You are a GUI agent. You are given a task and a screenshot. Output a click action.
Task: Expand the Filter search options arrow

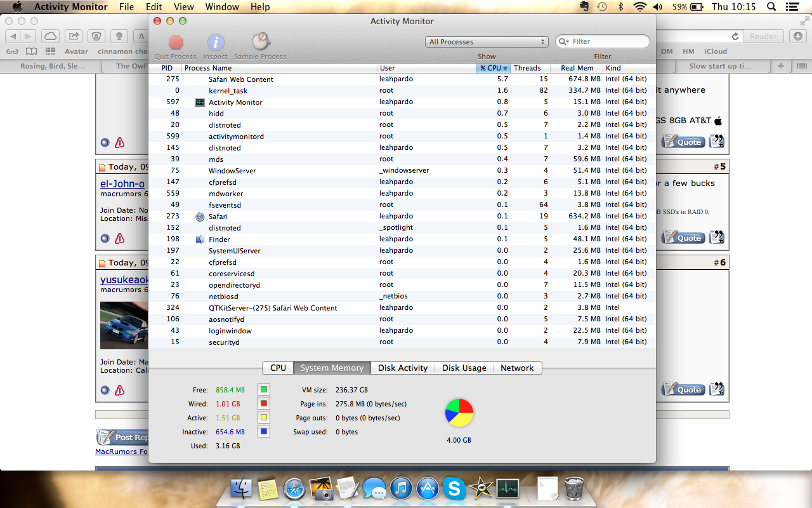coord(564,42)
